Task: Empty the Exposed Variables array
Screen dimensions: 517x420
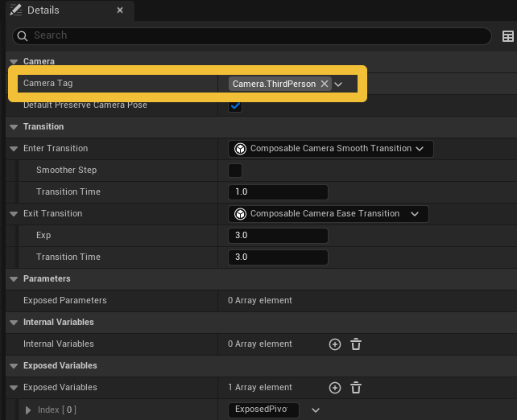Action: pyautogui.click(x=356, y=388)
